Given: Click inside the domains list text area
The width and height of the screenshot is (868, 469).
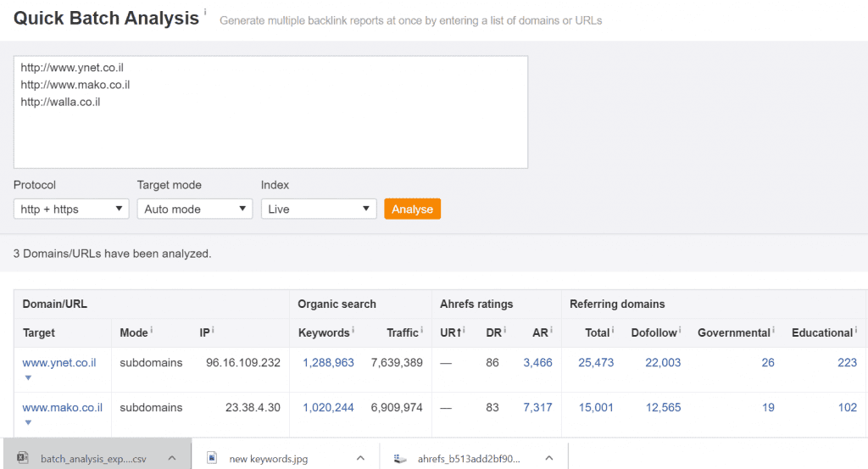Looking at the screenshot, I should (270, 112).
